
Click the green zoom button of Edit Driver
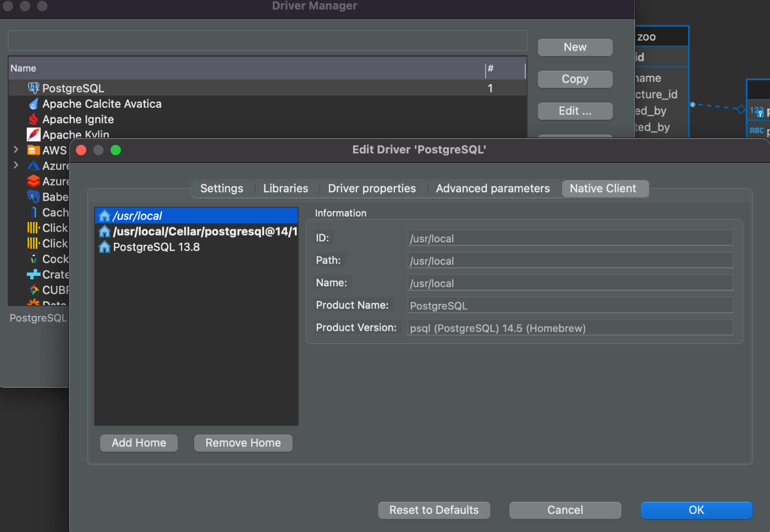click(116, 150)
